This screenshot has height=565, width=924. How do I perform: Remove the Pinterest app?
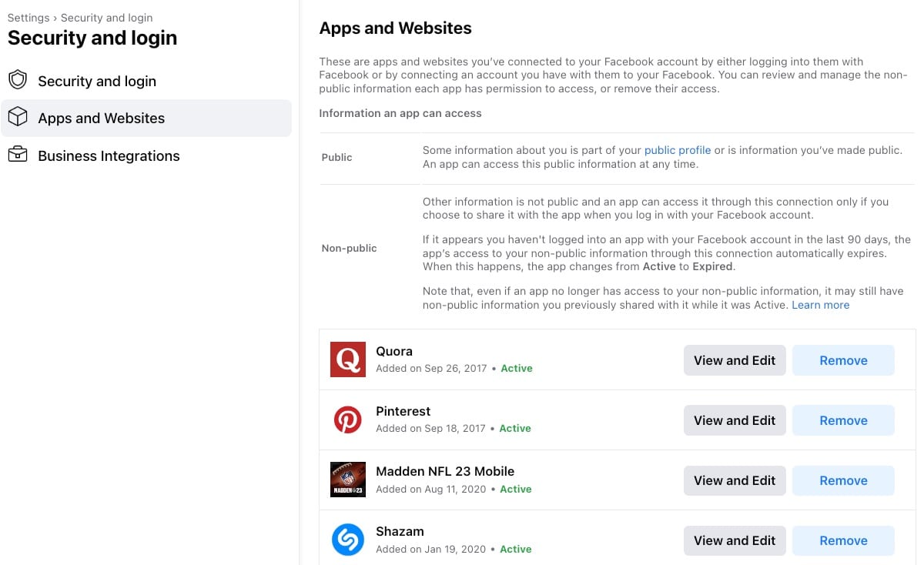(x=843, y=420)
